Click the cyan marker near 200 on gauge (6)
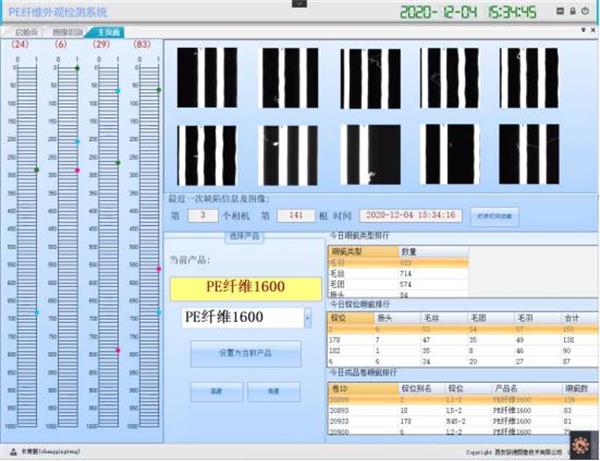Image resolution: width=600 pixels, height=461 pixels. [77, 142]
